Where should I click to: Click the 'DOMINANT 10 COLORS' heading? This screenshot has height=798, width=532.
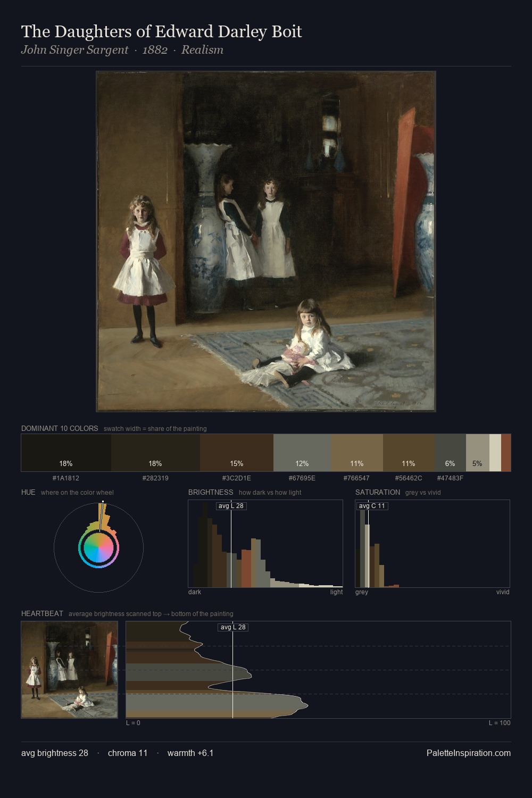click(60, 428)
